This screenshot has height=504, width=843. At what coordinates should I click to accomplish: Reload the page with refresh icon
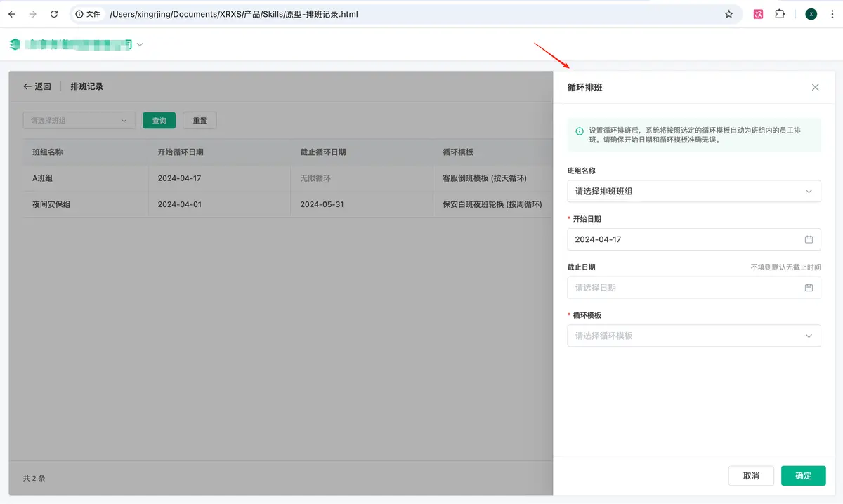coord(54,14)
